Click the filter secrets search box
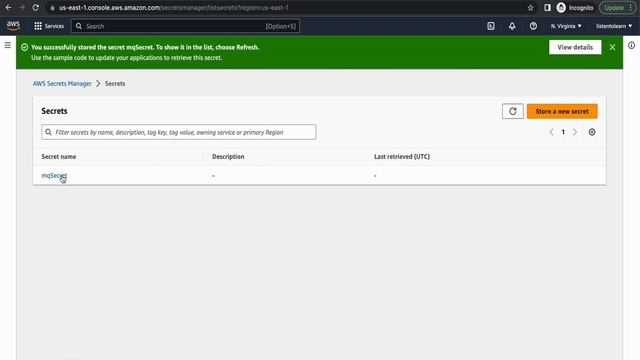This screenshot has height=360, width=640. [179, 132]
